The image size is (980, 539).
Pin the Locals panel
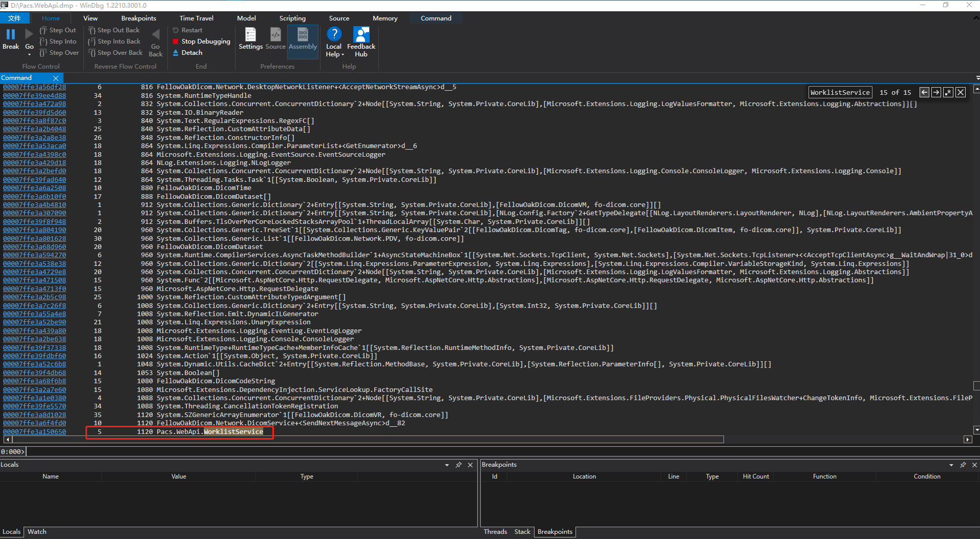click(458, 465)
